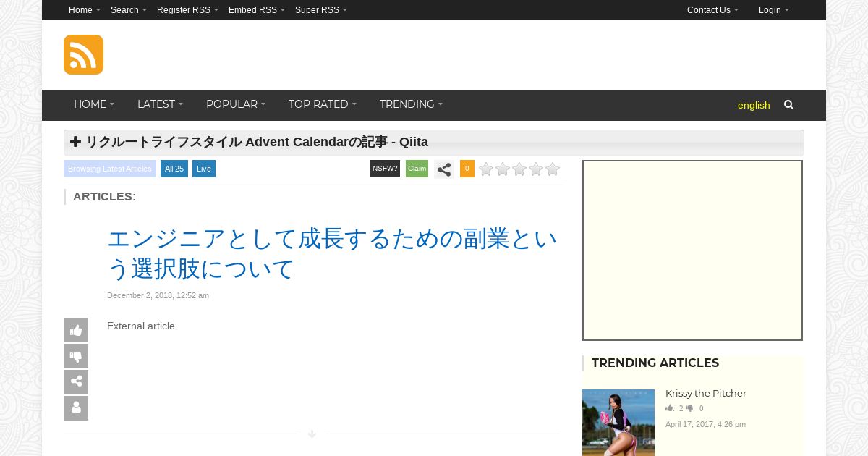
Task: Click the orange 0 count badge
Action: [467, 169]
